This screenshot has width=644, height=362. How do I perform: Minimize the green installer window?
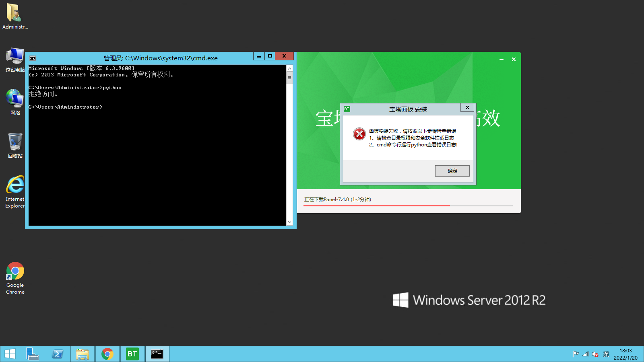coord(502,60)
